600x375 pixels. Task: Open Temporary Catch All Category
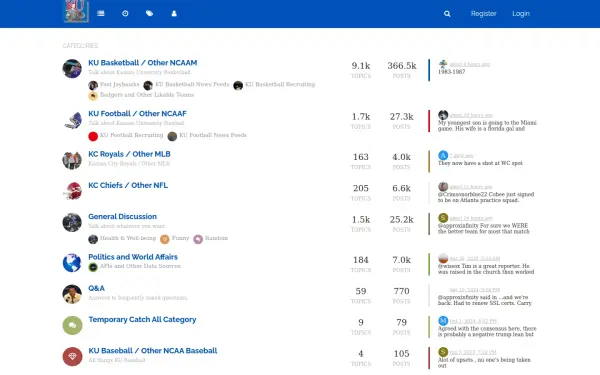click(142, 320)
